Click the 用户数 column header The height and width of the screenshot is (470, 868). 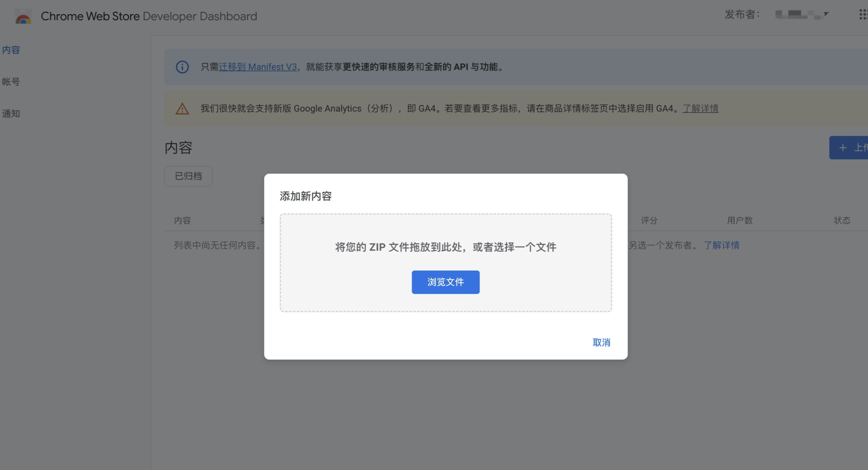(740, 220)
